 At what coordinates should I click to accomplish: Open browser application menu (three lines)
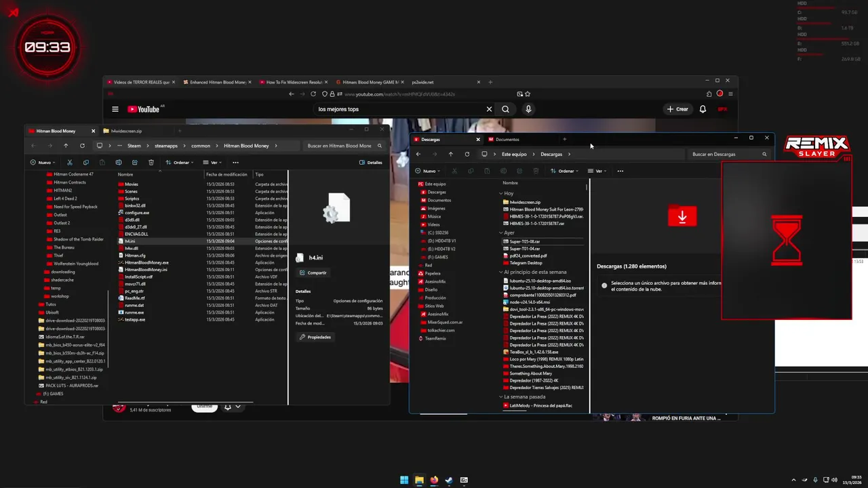tap(730, 94)
